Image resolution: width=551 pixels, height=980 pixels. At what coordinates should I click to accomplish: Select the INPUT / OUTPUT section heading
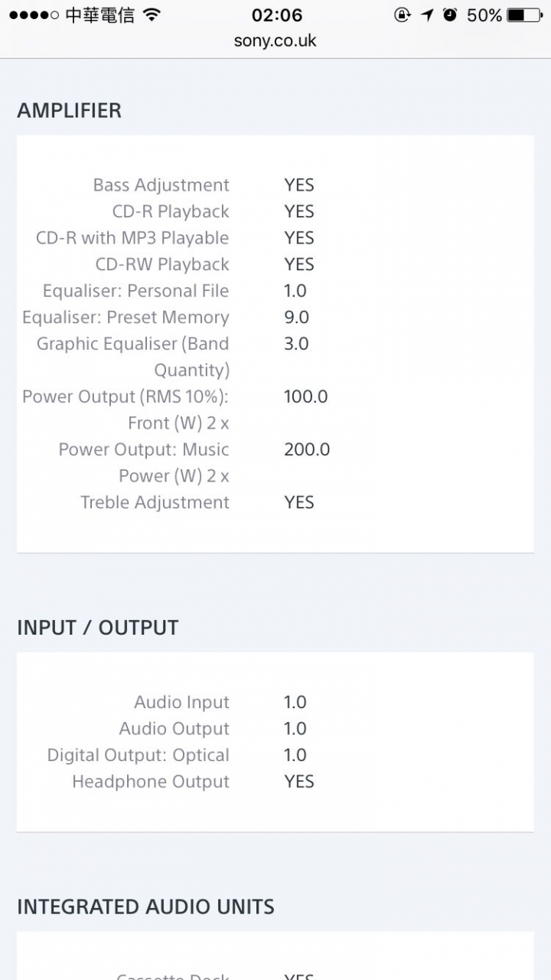coord(98,627)
